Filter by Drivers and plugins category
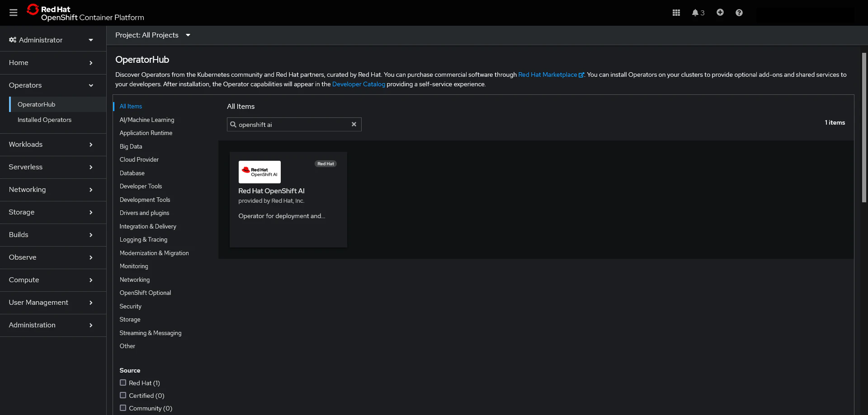868x415 pixels. (x=144, y=213)
